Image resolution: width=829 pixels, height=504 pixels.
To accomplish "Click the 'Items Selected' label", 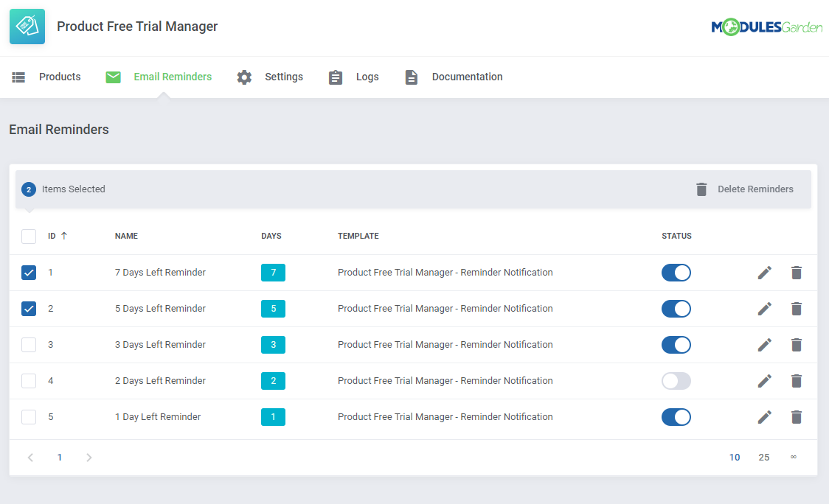I will click(74, 189).
